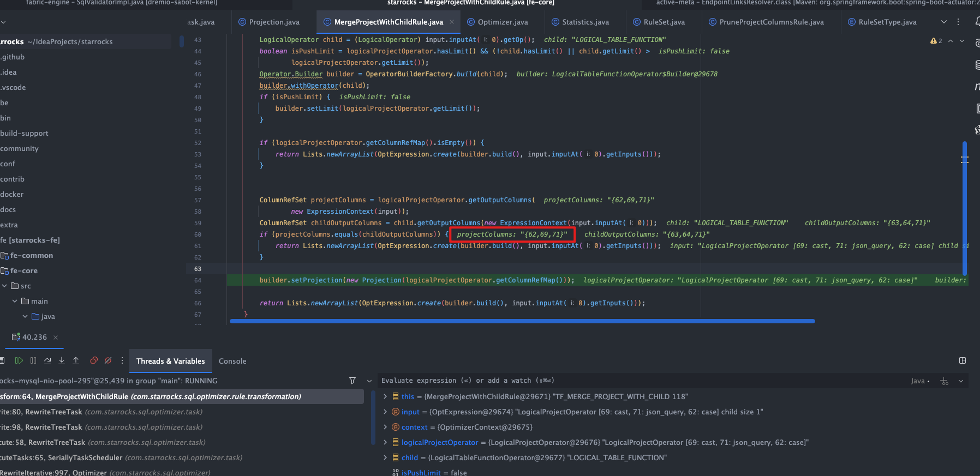
Task: Click the warnings indicator showing 2
Action: point(936,41)
